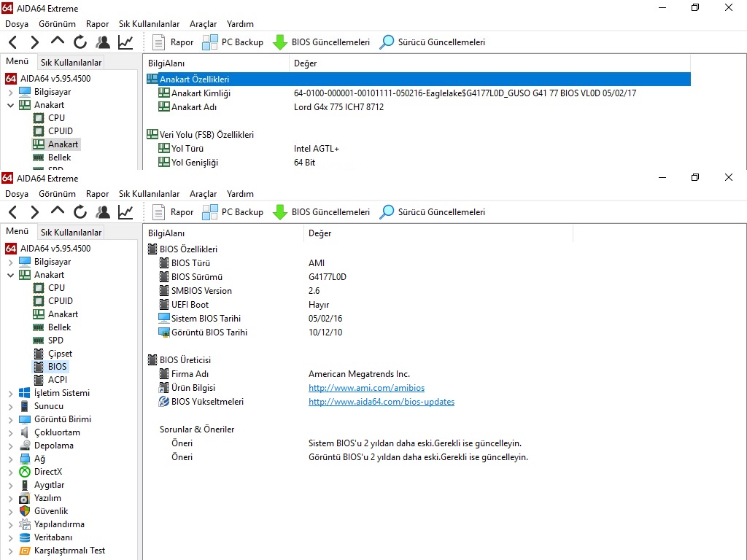This screenshot has height=560, width=747.
Task: Click Forward arrow in lower AIDA64 window
Action: [x=35, y=212]
